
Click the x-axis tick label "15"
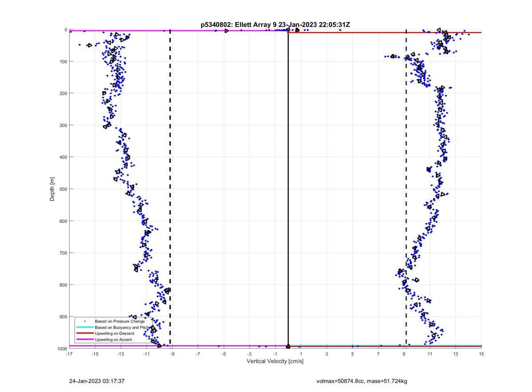tap(481, 354)
